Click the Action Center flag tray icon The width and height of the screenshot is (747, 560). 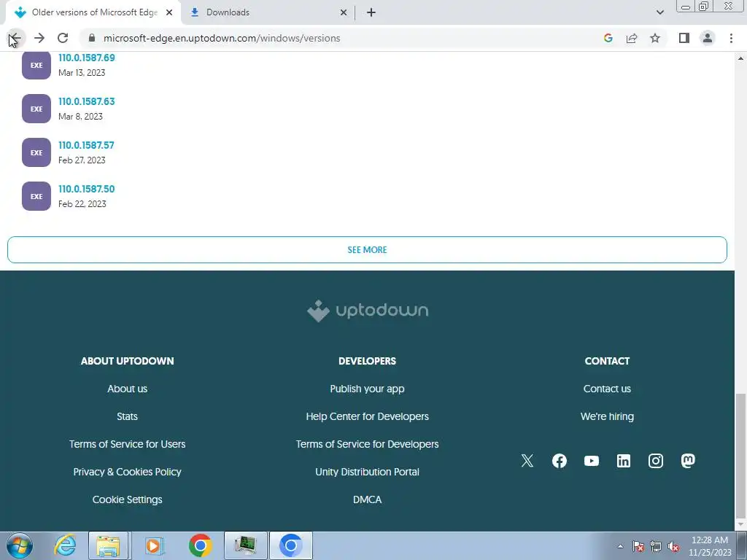[638, 546]
